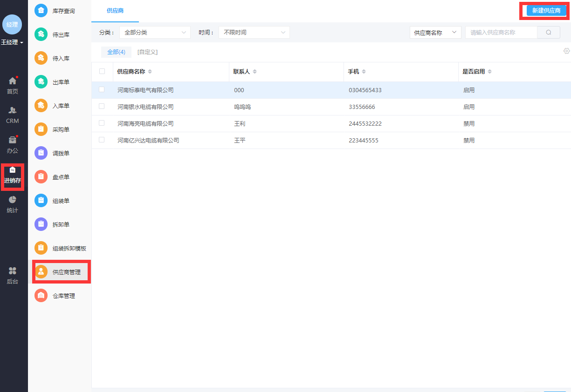Open supplier 河南海亮电缆有限公司
Screen dimensions: 571x392
tap(145, 124)
